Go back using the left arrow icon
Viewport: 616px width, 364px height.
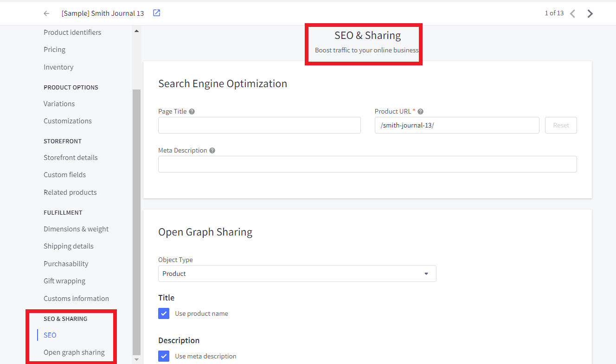[46, 13]
